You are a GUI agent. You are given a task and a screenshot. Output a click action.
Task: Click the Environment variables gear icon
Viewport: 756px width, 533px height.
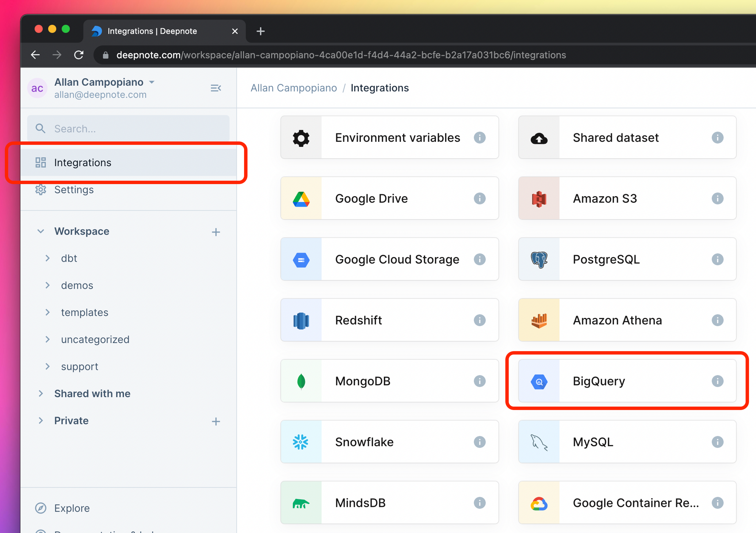[x=301, y=138]
